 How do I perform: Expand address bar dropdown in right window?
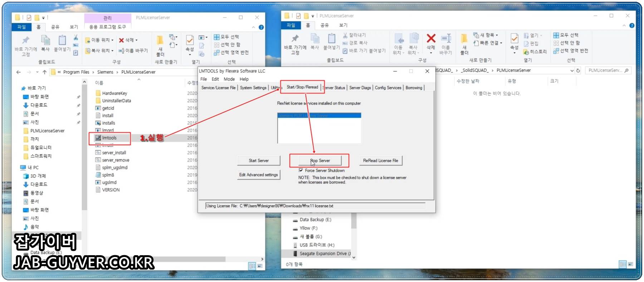click(572, 71)
